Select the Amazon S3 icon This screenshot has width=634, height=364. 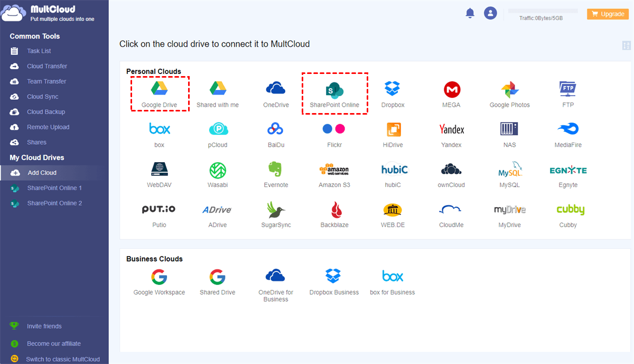click(334, 174)
